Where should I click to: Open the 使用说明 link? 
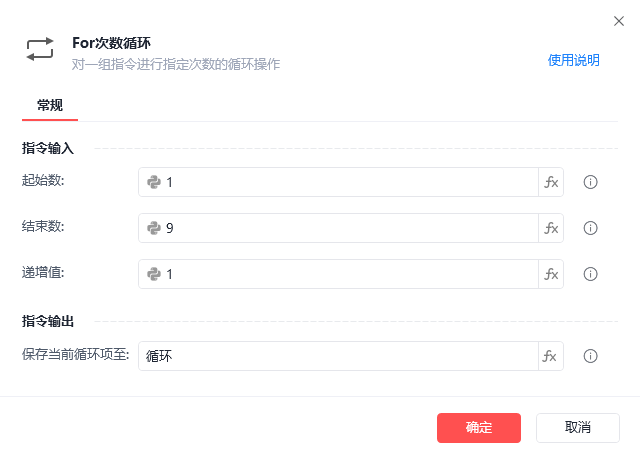[x=573, y=60]
